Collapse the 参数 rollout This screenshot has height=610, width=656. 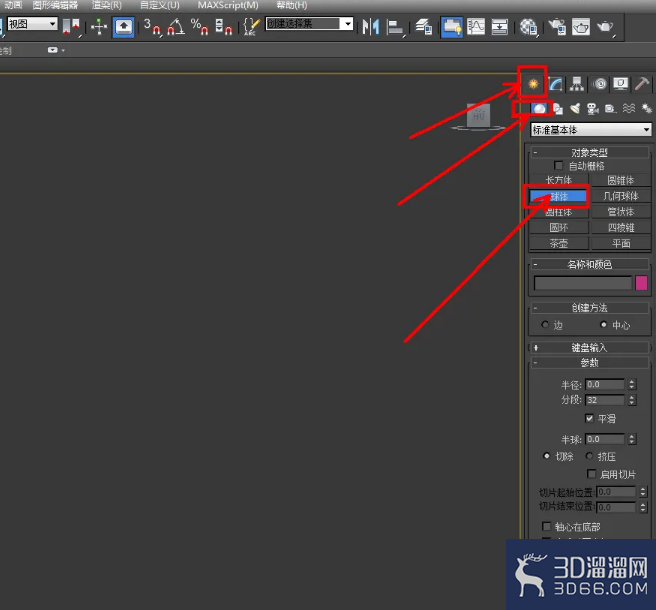589,363
